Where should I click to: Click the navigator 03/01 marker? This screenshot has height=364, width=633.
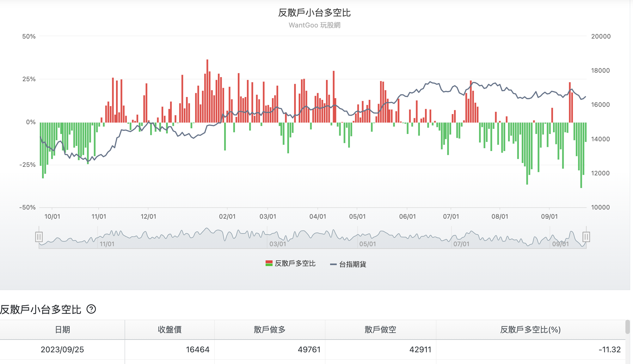(x=278, y=244)
